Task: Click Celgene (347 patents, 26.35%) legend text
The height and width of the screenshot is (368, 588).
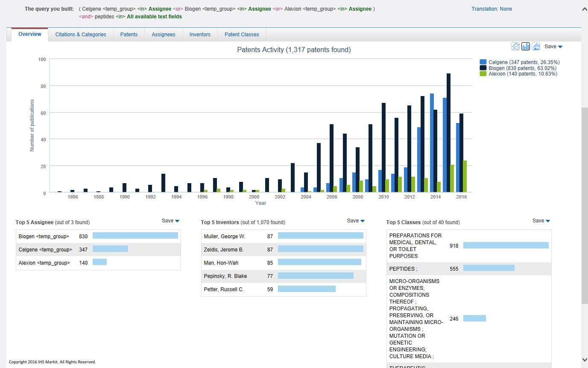Action: pyautogui.click(x=524, y=62)
